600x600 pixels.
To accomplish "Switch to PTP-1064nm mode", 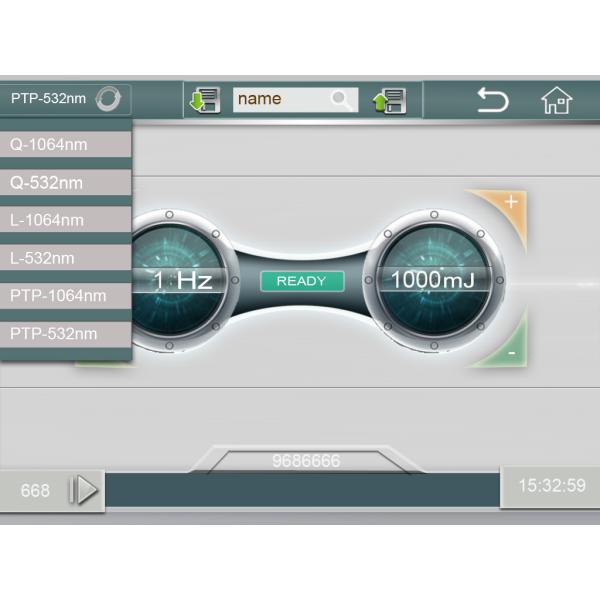I will (x=66, y=296).
